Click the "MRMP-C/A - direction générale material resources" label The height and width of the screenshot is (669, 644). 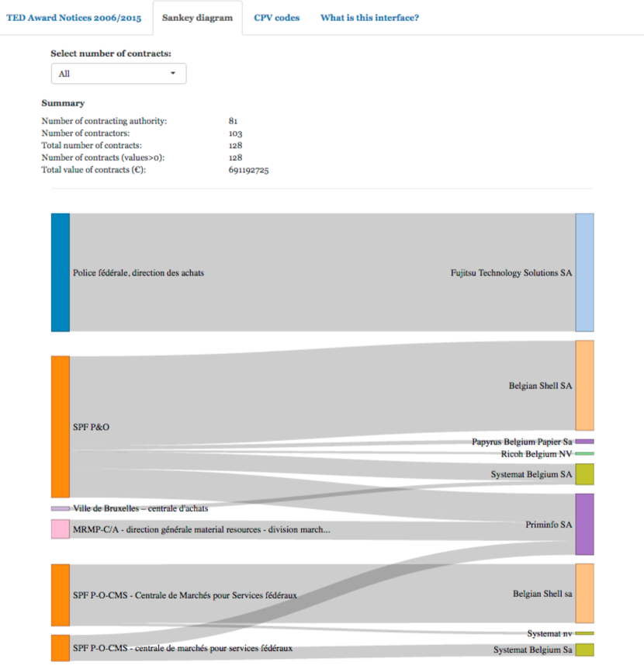coord(201,529)
